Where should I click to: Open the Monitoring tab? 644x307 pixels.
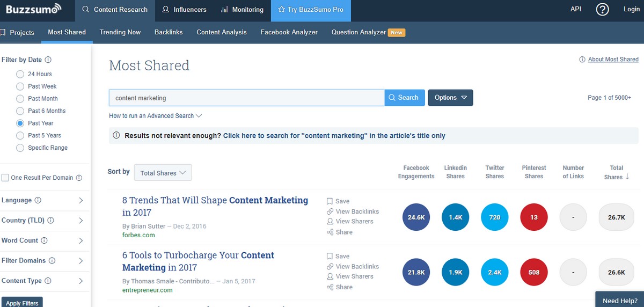point(242,10)
